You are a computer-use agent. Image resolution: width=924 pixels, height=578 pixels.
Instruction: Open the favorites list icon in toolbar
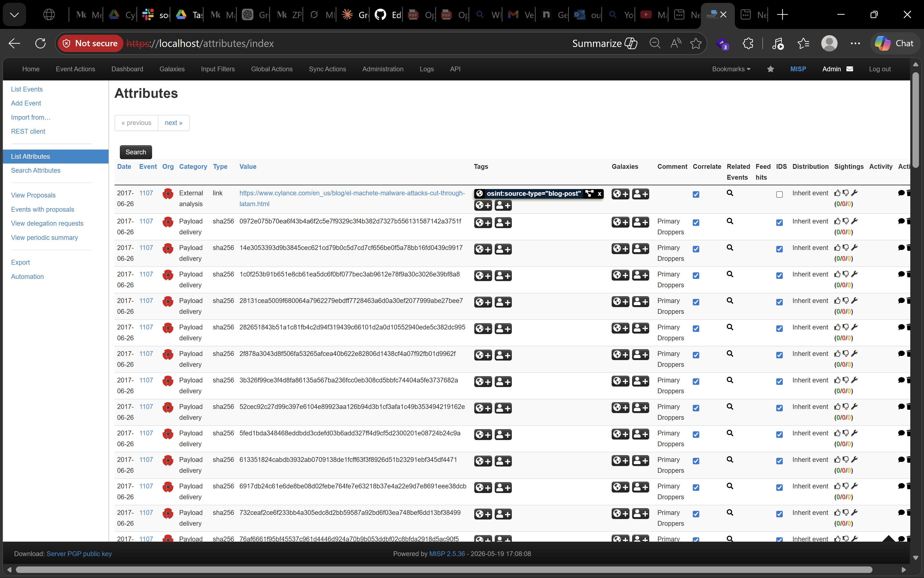803,44
